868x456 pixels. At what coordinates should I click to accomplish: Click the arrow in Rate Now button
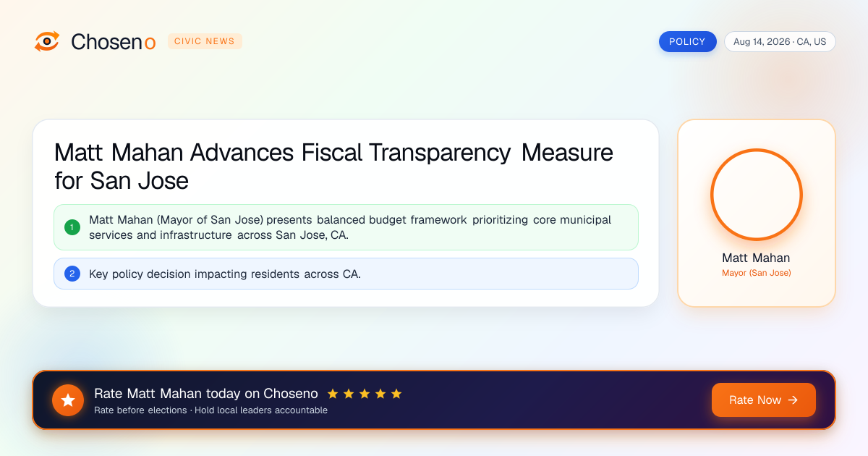[793, 400]
